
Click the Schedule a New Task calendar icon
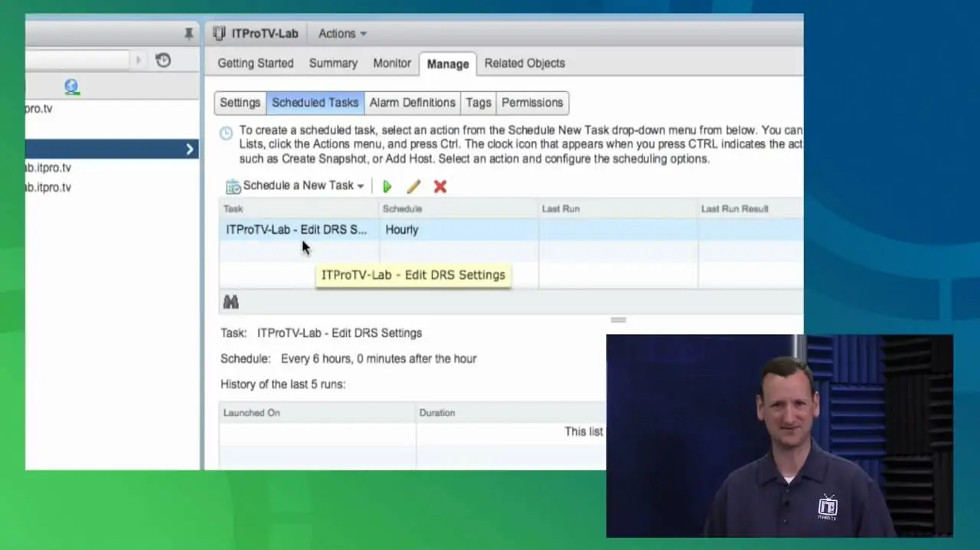point(233,186)
